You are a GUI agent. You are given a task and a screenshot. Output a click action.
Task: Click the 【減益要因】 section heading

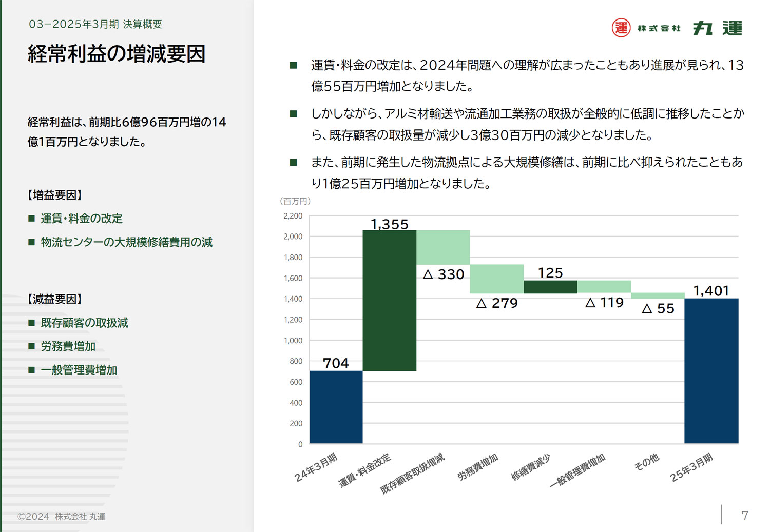[55, 299]
